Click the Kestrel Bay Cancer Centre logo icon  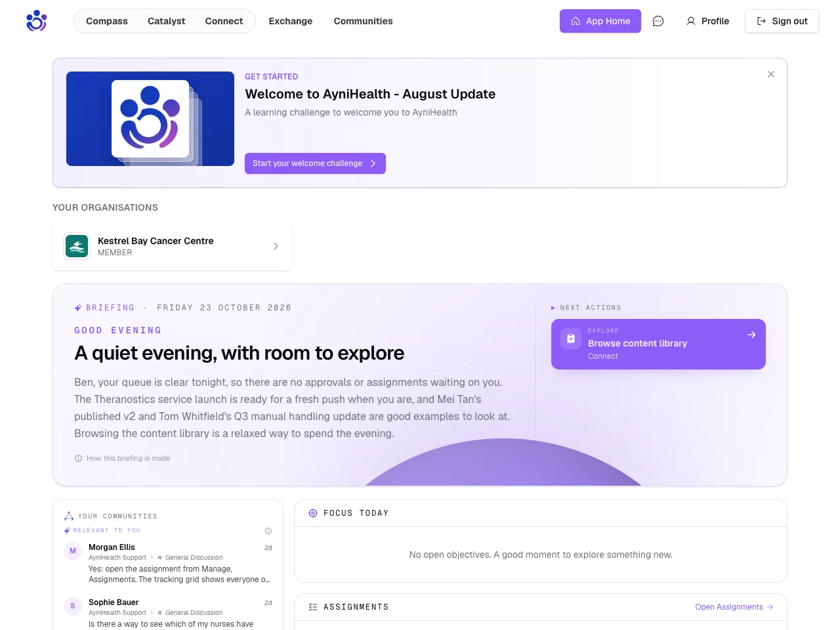point(77,247)
